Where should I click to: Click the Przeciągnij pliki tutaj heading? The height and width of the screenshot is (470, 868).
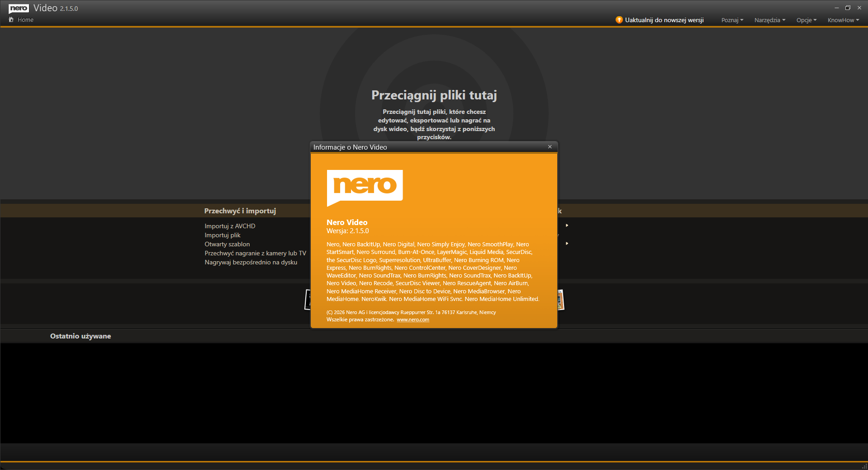click(x=434, y=95)
